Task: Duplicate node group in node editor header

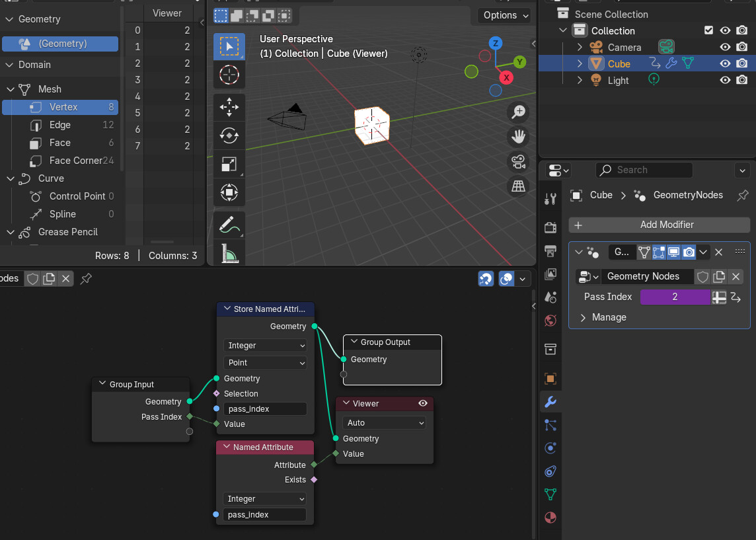Action: [x=49, y=279]
